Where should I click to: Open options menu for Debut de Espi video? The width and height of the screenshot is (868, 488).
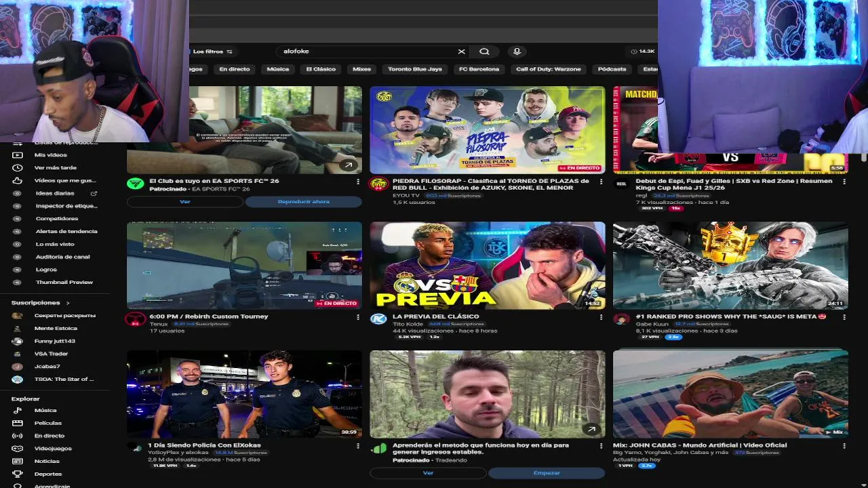point(844,182)
